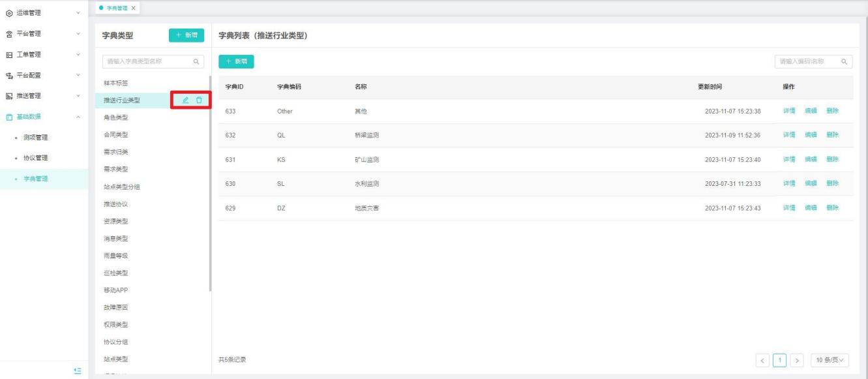Click the edit pencil icon for 推送行业类型
This screenshot has width=868, height=379.
click(185, 100)
